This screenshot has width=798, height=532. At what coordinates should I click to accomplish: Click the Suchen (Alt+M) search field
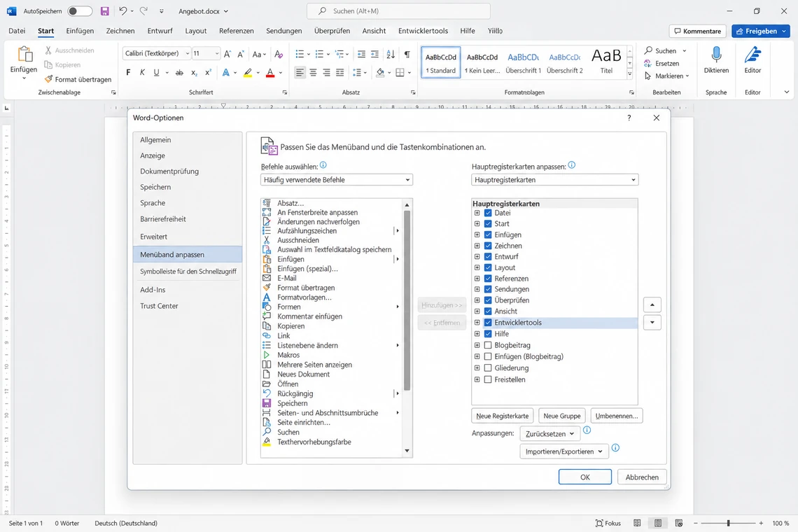[398, 10]
